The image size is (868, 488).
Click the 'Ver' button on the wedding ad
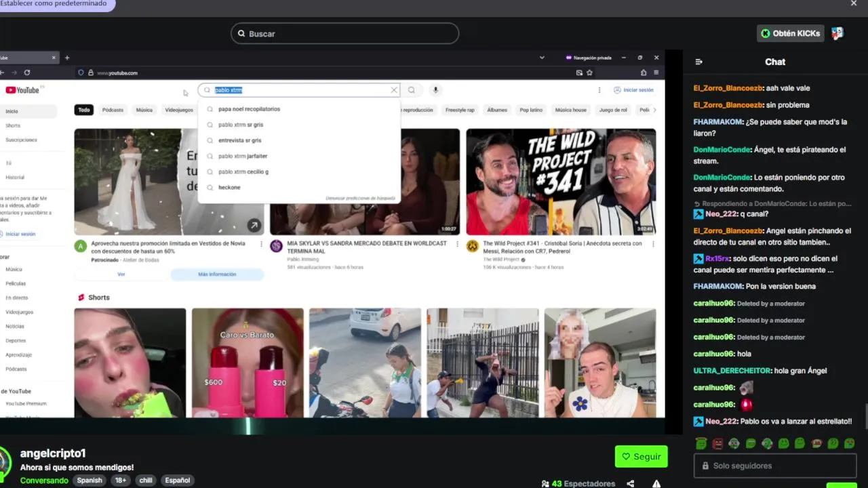[x=121, y=274]
